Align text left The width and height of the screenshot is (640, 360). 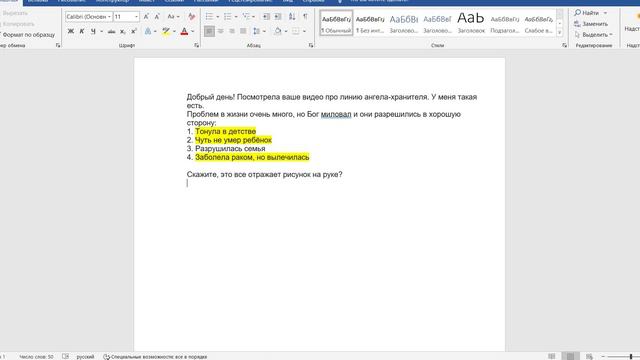(209, 31)
